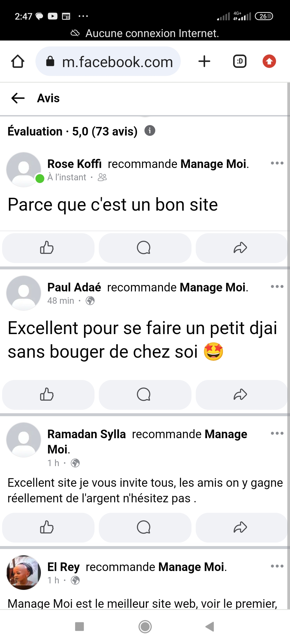Open options menu for Rose Koffi's review

click(x=277, y=163)
